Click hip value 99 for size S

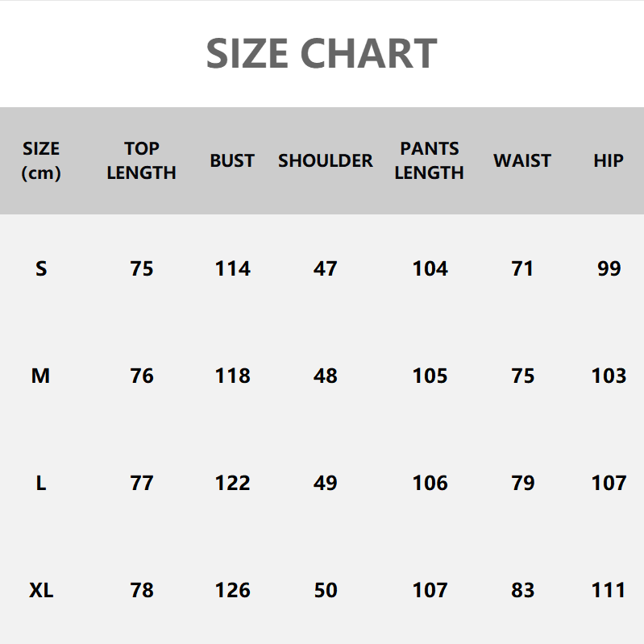609,268
